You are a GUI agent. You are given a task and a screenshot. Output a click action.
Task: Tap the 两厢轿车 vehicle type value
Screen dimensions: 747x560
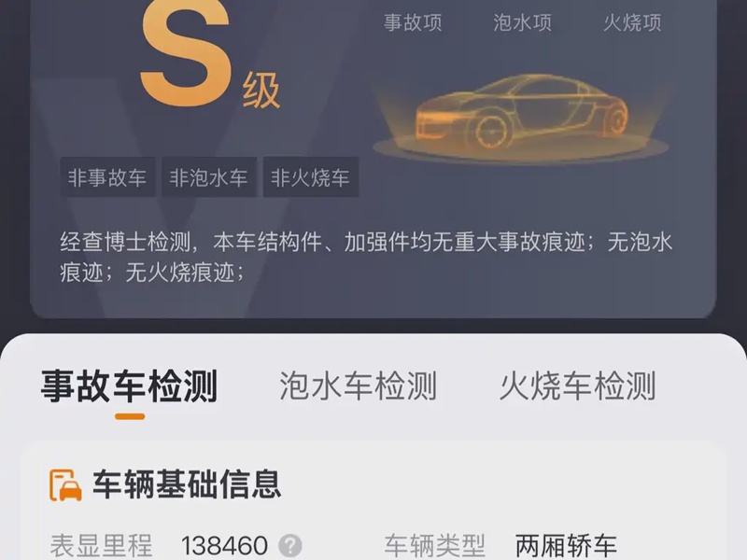coord(566,546)
